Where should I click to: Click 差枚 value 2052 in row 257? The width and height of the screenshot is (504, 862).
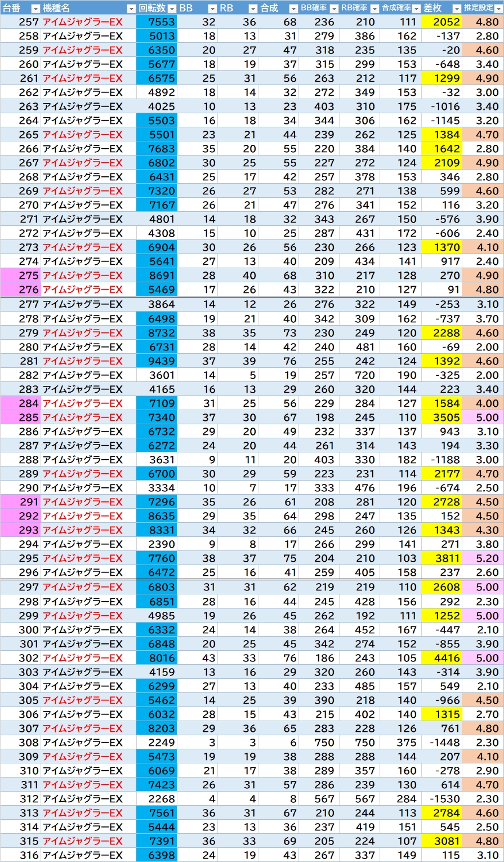click(441, 22)
